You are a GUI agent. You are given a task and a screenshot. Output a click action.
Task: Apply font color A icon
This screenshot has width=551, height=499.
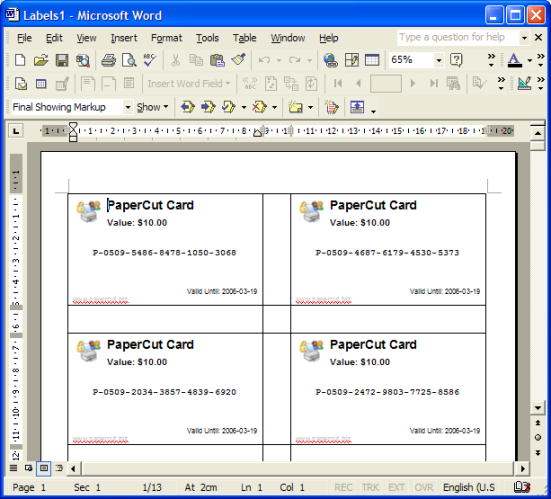(514, 60)
